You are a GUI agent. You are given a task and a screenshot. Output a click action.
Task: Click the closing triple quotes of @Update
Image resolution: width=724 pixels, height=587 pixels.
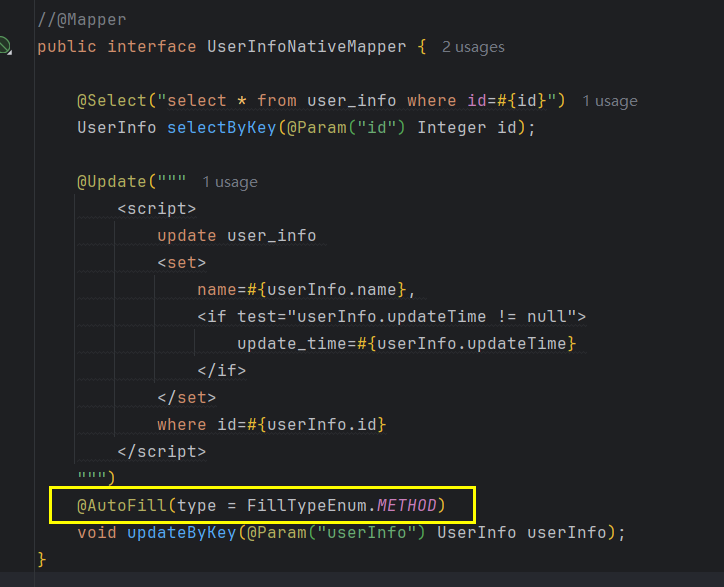coord(91,476)
